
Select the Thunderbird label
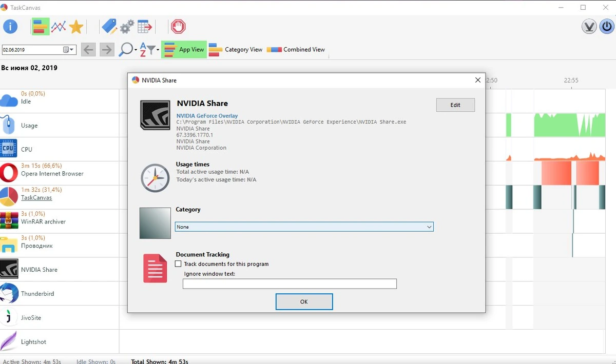coord(37,294)
